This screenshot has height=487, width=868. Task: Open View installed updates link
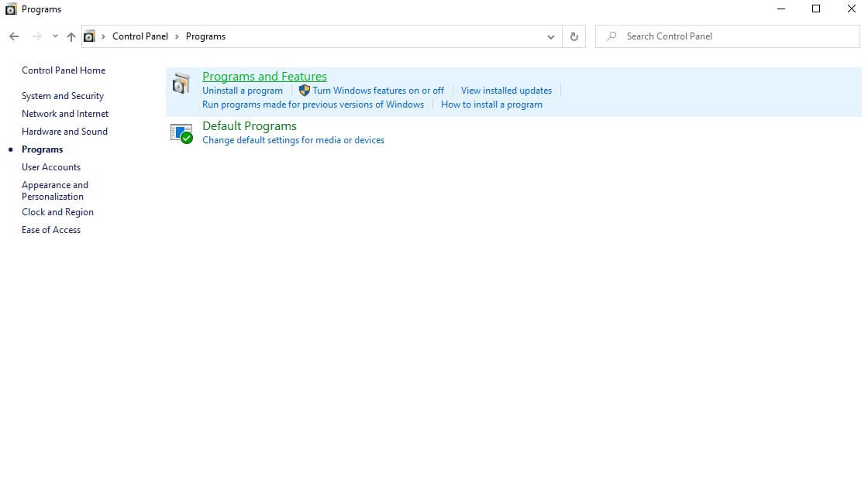click(507, 91)
